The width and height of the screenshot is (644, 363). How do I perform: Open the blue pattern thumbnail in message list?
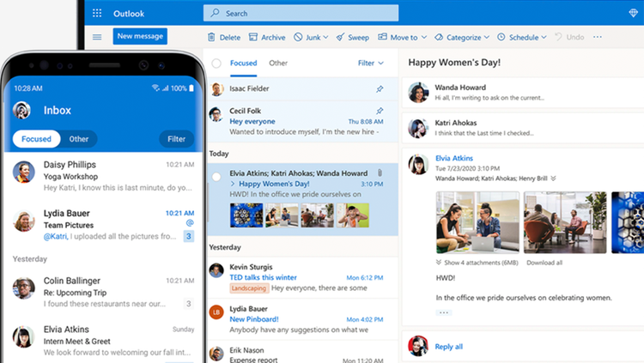(x=246, y=215)
